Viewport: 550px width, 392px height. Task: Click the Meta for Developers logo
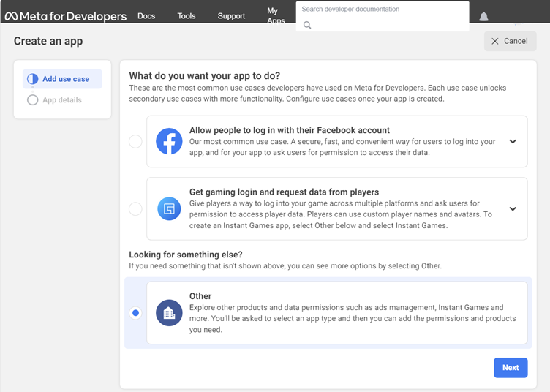click(64, 16)
